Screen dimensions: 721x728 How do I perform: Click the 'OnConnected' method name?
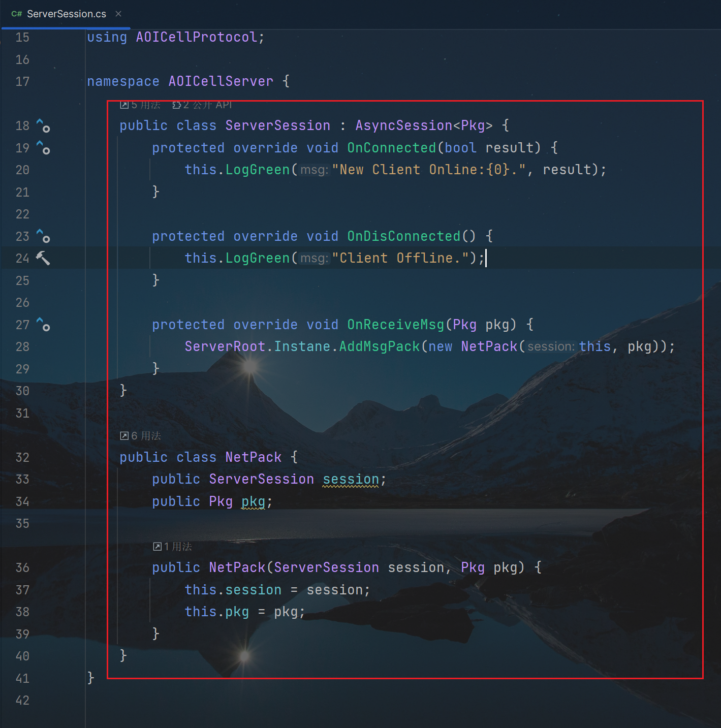point(392,148)
